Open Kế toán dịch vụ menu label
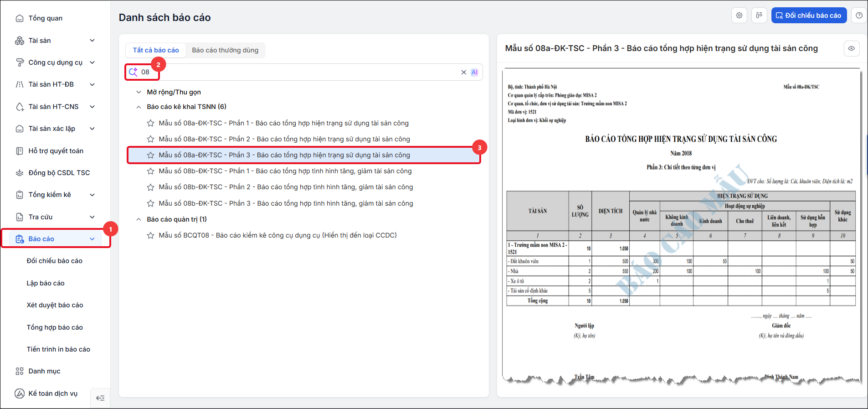The image size is (868, 409). pyautogui.click(x=53, y=393)
